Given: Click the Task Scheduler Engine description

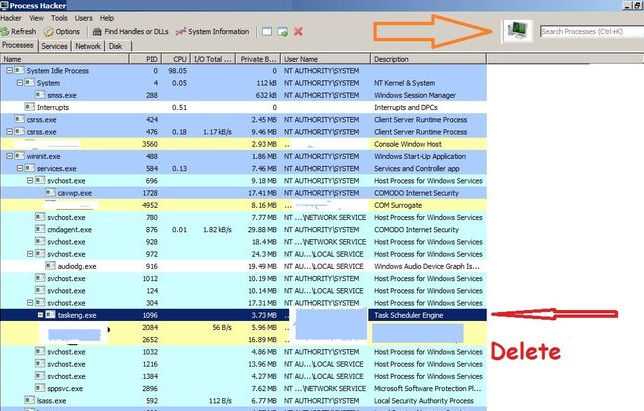Looking at the screenshot, I should tap(409, 315).
